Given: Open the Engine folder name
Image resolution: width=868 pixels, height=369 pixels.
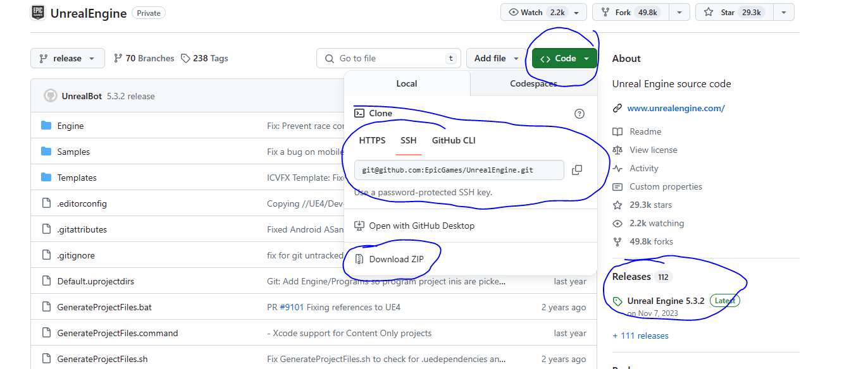Looking at the screenshot, I should click(x=70, y=126).
